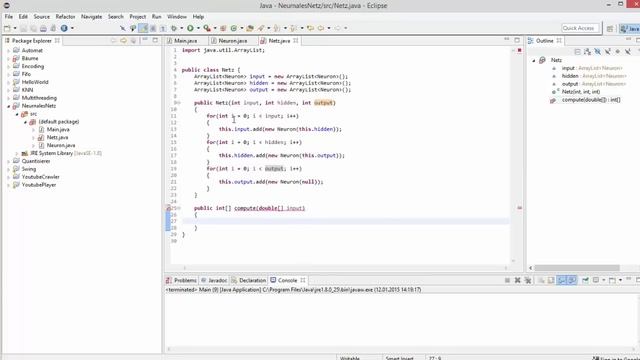Open the Open Console dropdown arrow

coord(620,280)
